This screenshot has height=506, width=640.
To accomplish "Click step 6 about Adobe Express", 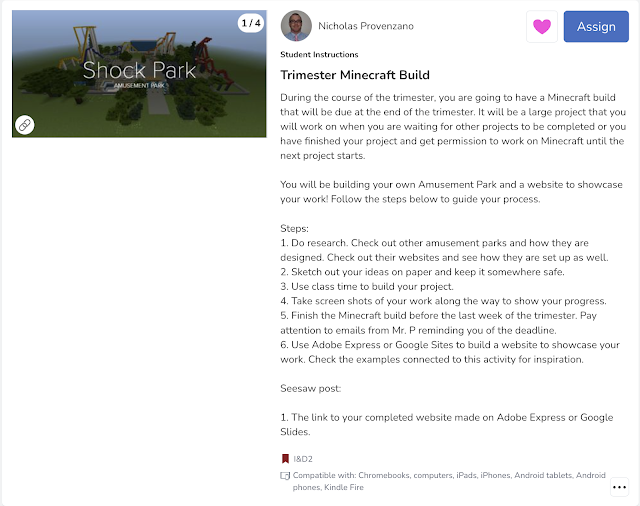I will (x=450, y=352).
